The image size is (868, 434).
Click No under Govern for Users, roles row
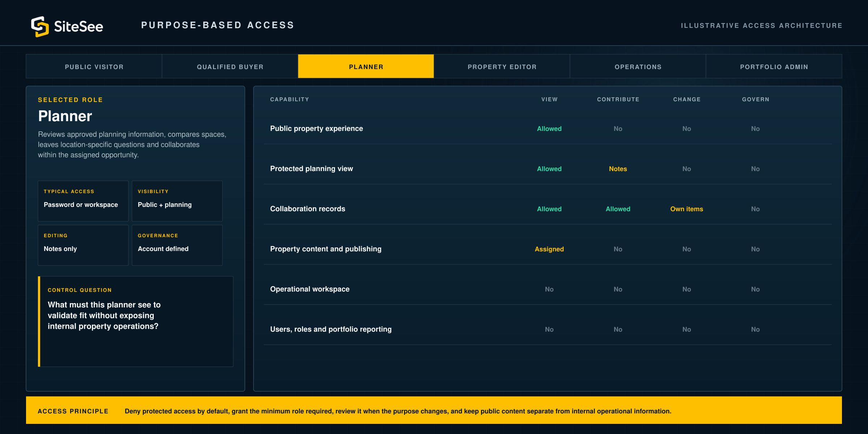click(756, 329)
